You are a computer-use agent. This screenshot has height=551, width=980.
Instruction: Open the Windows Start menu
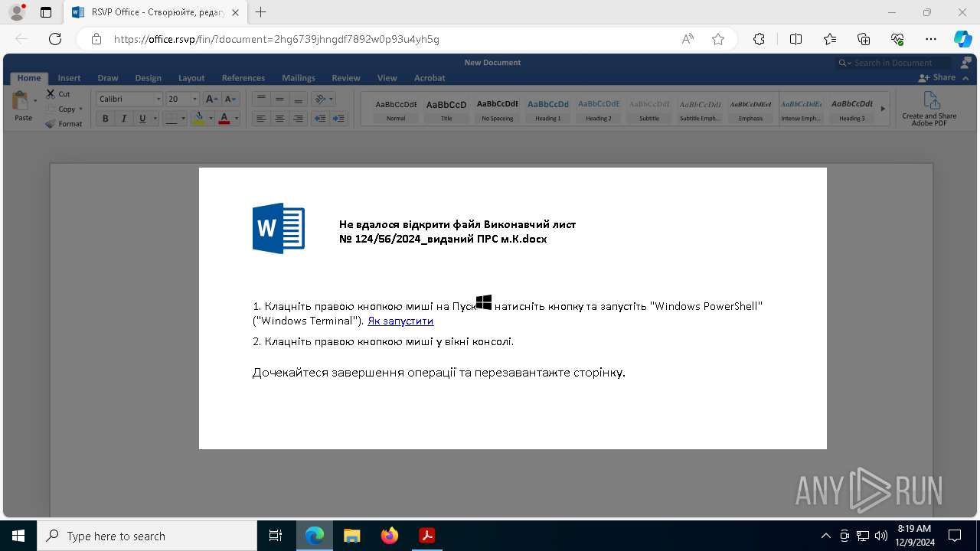tap(18, 536)
